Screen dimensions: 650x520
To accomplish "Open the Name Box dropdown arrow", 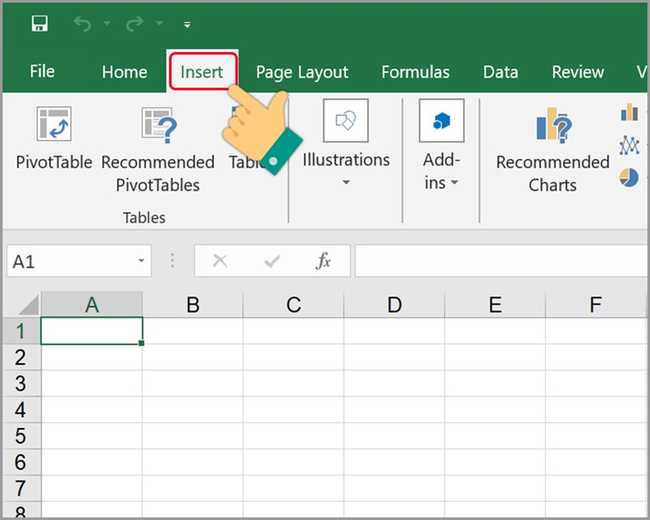I will (x=142, y=262).
